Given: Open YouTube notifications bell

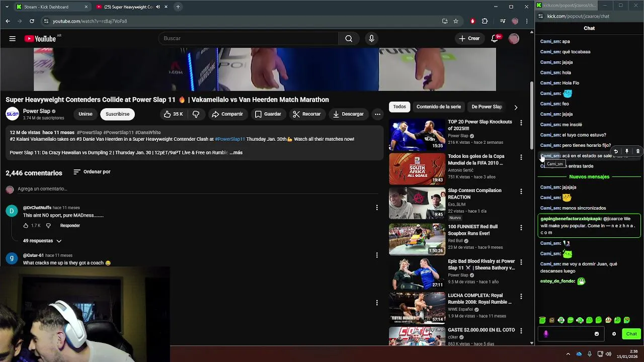Looking at the screenshot, I should (495, 39).
